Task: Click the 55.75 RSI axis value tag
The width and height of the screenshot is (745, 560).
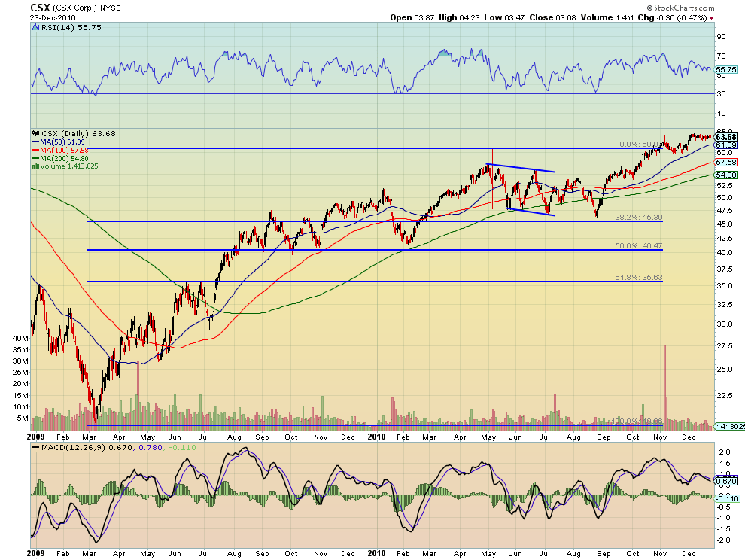Action: point(726,69)
